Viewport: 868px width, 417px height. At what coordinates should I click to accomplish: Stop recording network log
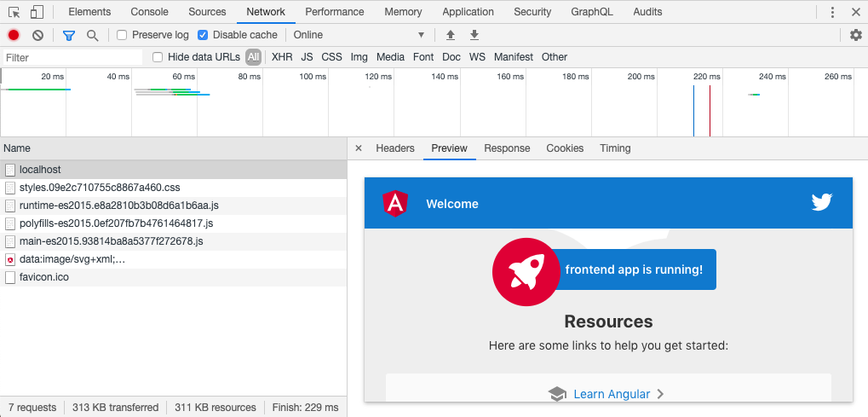click(x=14, y=35)
